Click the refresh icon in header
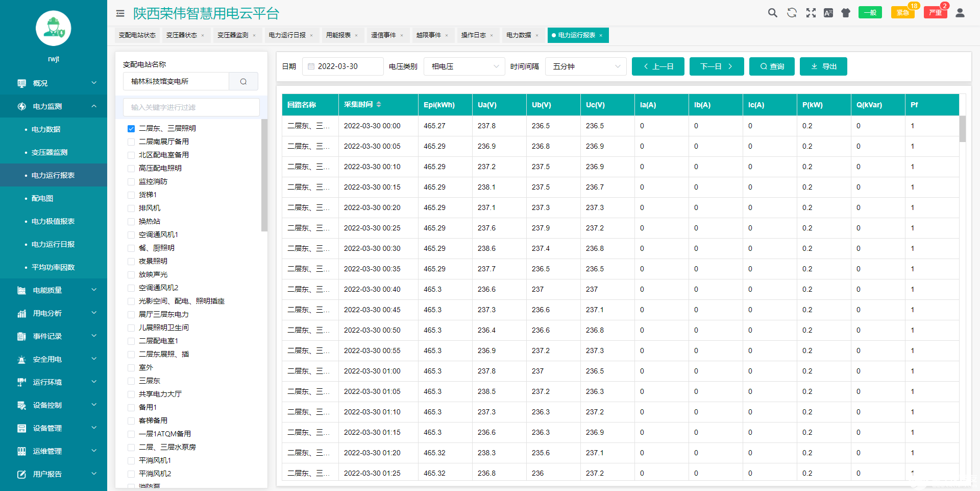 792,13
